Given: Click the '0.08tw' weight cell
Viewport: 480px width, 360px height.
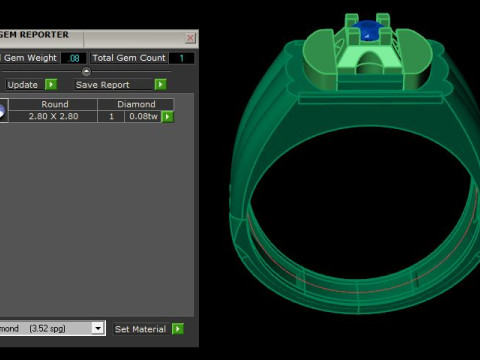Looking at the screenshot, I should [143, 116].
